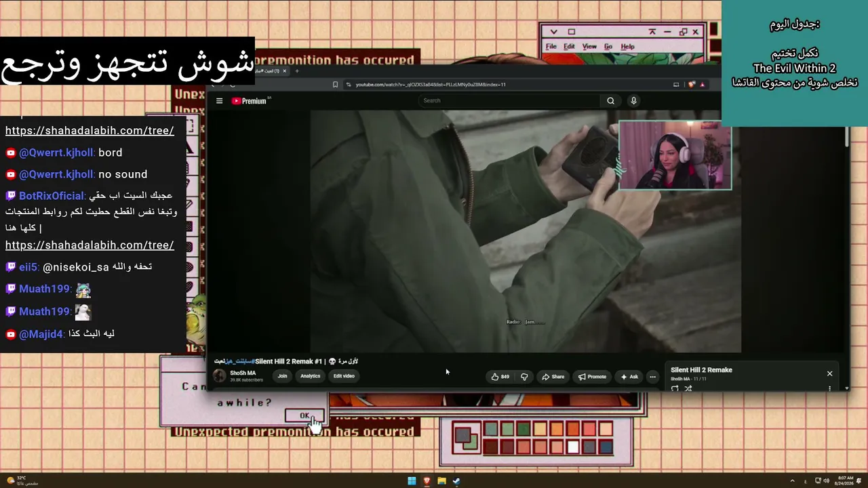Focus the YouTube search field
The height and width of the screenshot is (488, 868).
509,101
